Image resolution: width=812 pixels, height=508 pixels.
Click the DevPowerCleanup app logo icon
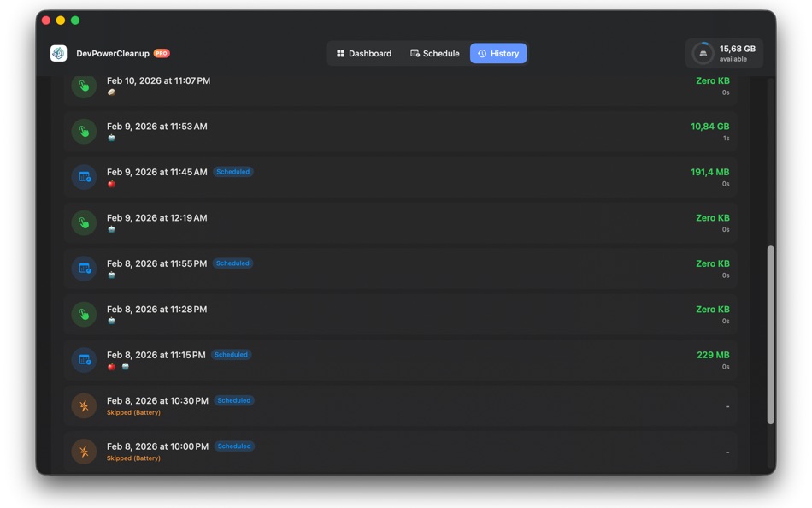pos(58,52)
